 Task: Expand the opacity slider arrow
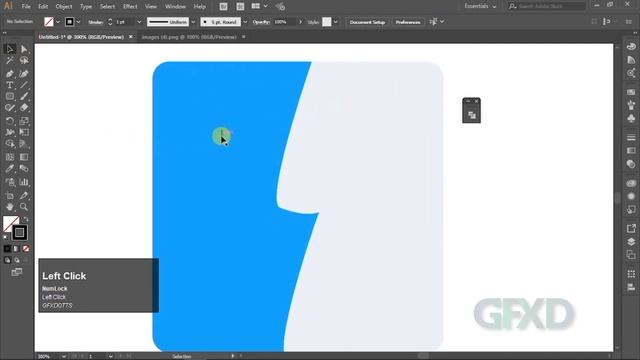click(x=301, y=22)
